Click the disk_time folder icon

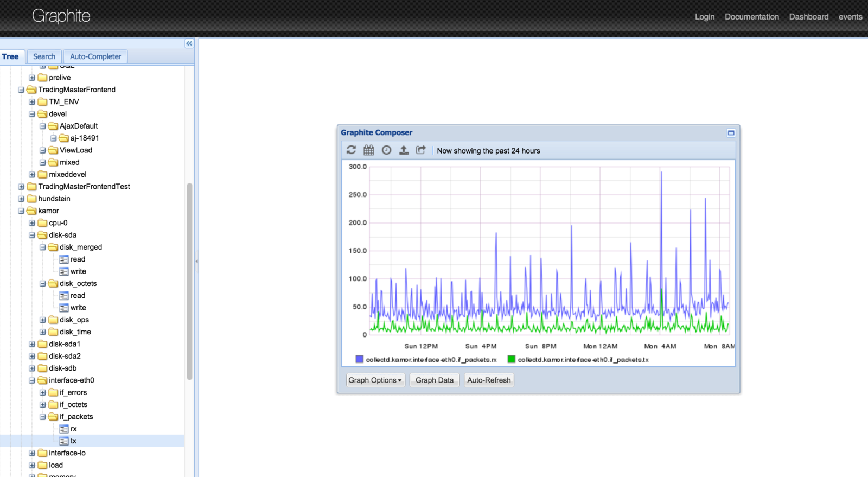[53, 332]
